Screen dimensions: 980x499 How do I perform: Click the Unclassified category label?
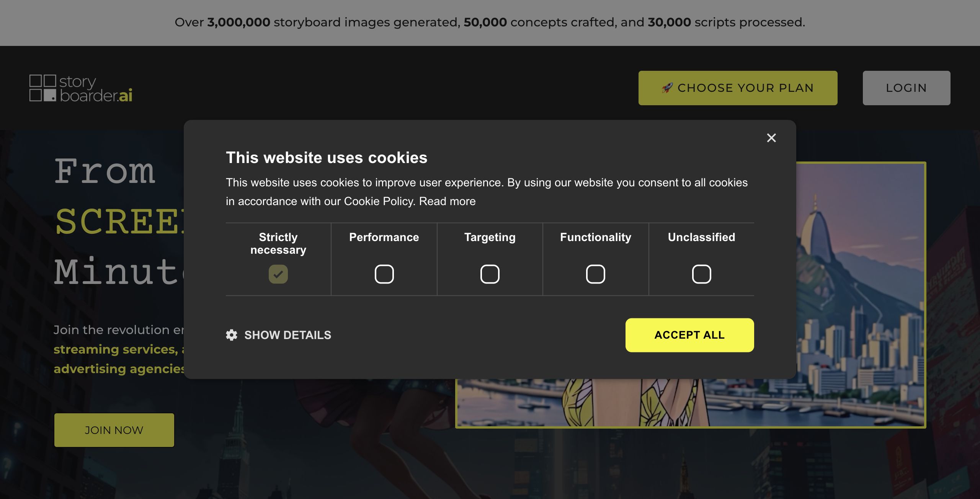coord(701,237)
